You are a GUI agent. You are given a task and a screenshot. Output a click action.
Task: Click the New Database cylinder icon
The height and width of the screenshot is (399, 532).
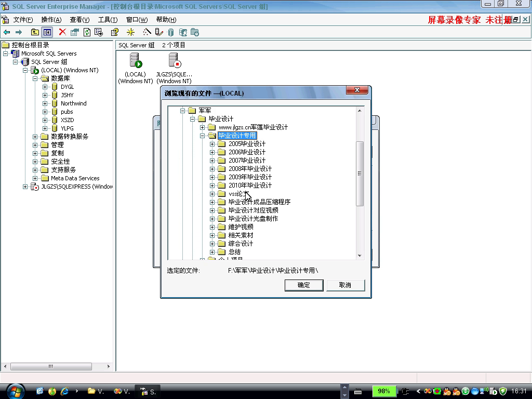point(170,32)
